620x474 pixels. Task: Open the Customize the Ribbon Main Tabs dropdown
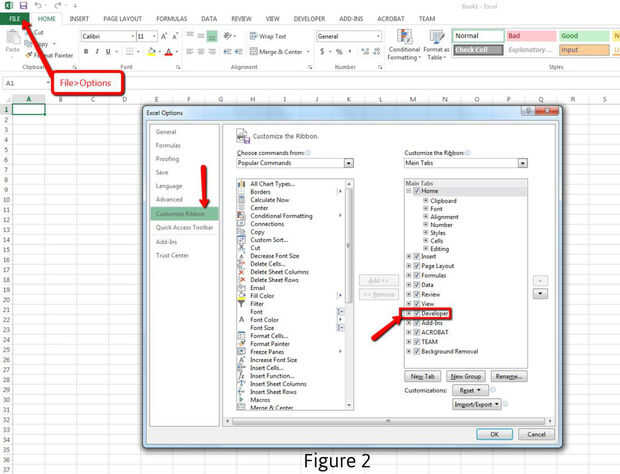click(x=522, y=163)
